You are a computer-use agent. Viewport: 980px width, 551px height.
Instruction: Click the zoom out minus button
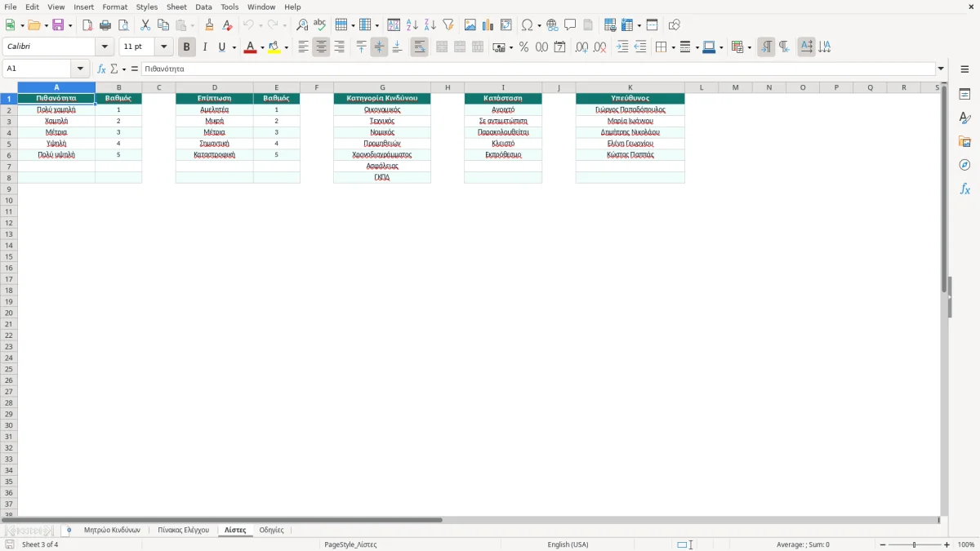click(883, 544)
